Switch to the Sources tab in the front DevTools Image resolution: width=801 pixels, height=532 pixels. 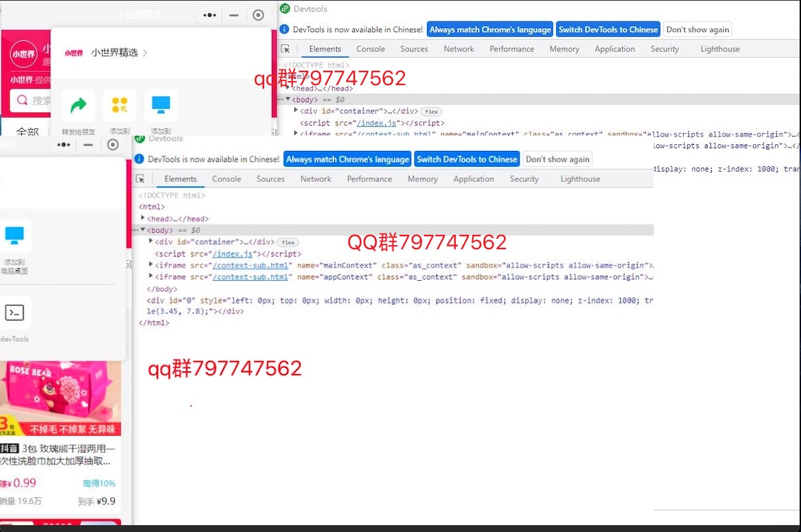click(x=270, y=179)
